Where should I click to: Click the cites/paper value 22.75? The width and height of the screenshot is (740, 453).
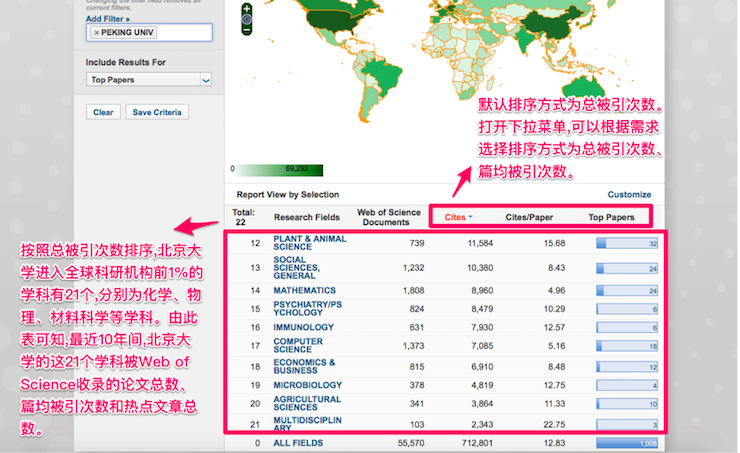coord(554,424)
